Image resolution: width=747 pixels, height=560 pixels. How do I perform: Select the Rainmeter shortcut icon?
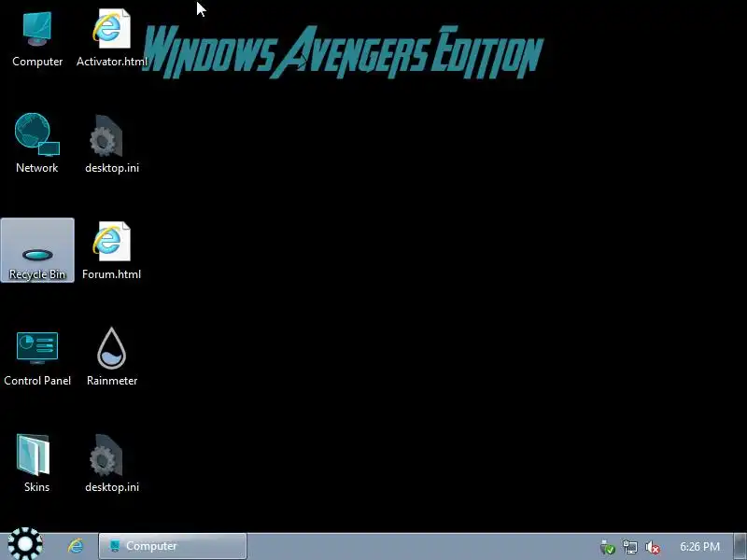(x=111, y=357)
